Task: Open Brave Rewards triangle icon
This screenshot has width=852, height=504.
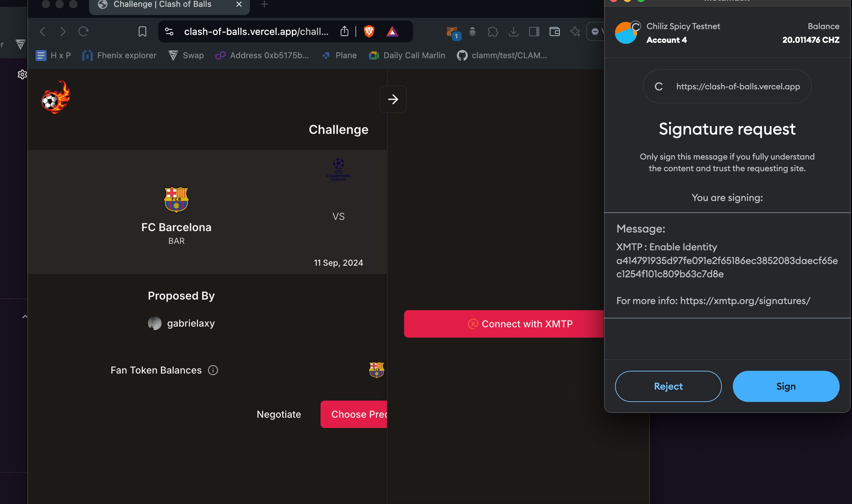Action: pos(392,32)
